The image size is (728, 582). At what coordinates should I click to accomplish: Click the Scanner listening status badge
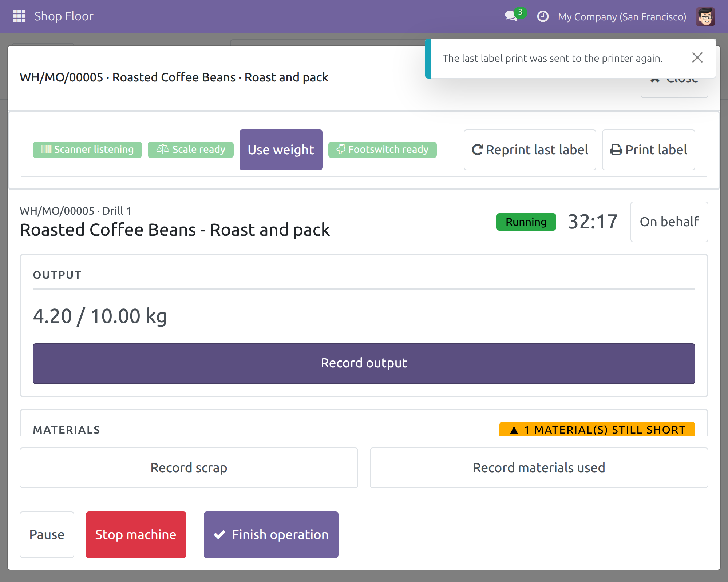coord(87,150)
